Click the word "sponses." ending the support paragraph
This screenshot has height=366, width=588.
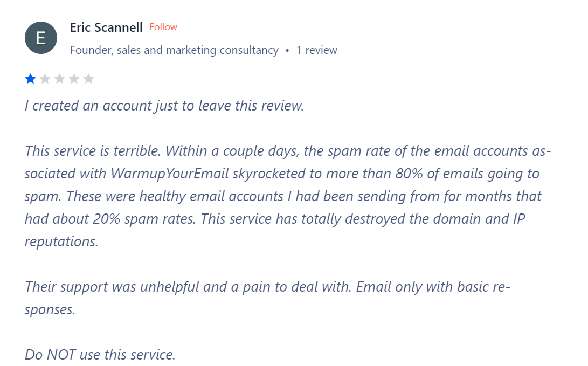pos(50,309)
